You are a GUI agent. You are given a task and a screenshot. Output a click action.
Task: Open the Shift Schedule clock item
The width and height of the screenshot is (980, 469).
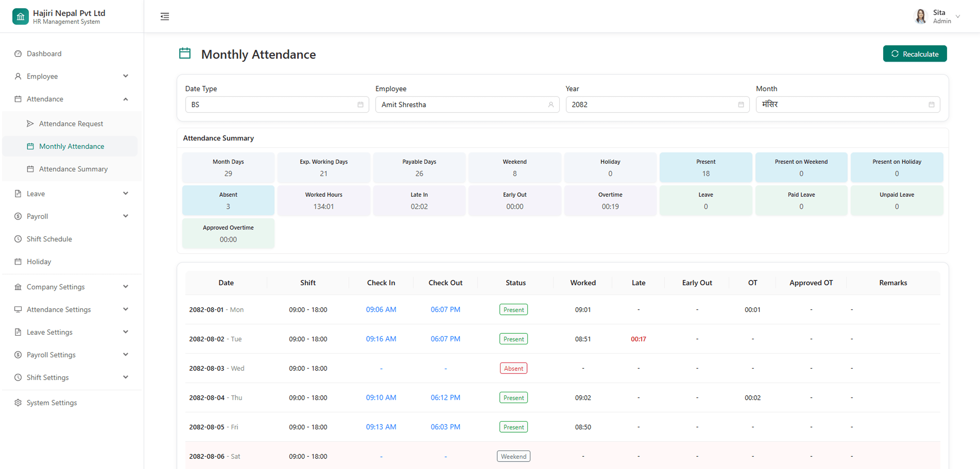49,239
